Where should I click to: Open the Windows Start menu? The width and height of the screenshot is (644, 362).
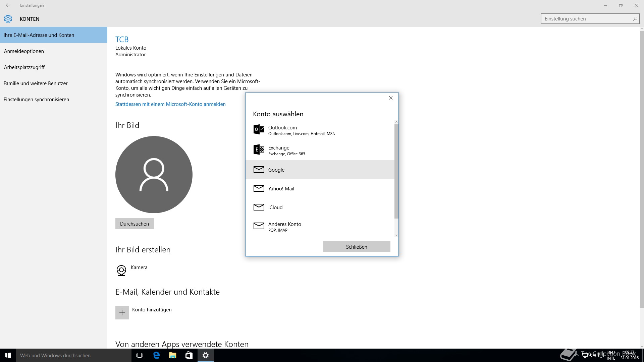(x=8, y=355)
